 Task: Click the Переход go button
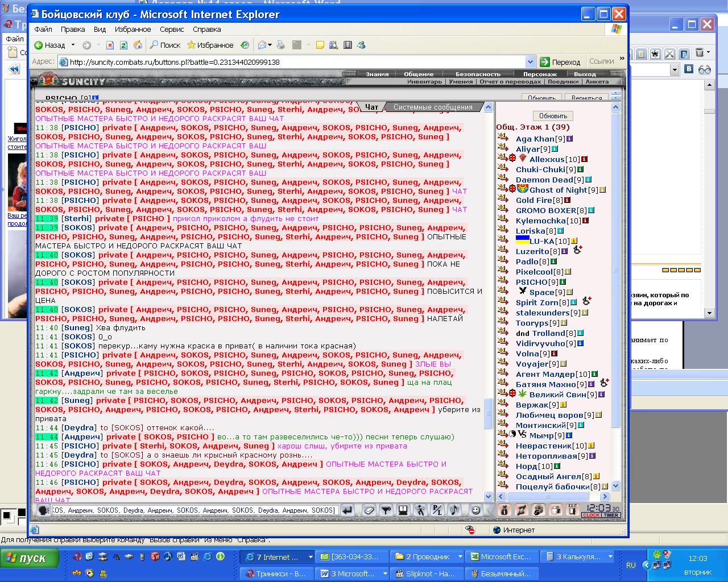click(x=560, y=62)
